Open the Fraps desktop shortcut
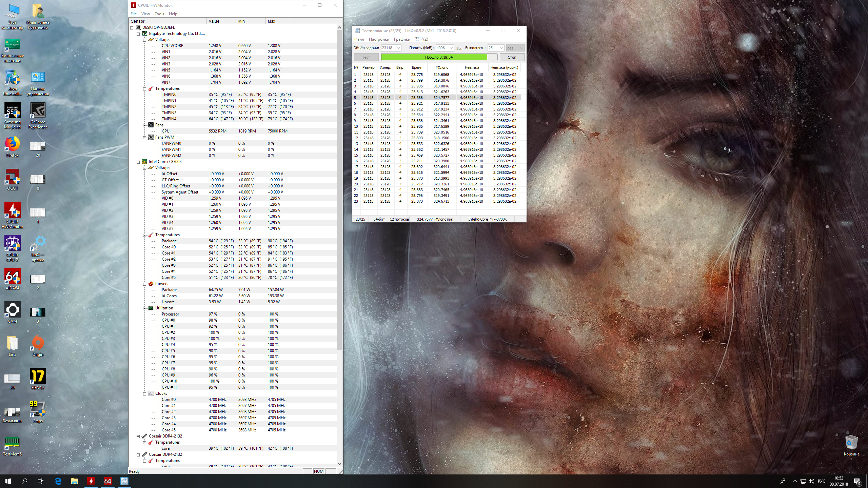 (x=38, y=410)
